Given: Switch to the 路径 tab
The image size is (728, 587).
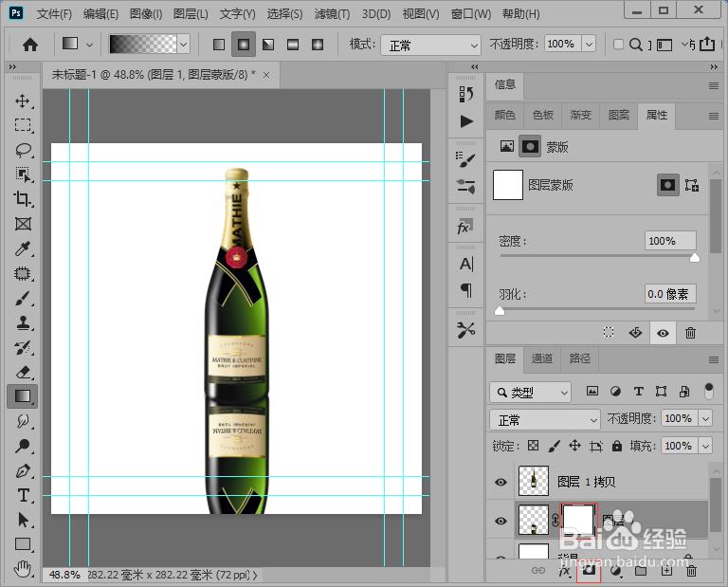Looking at the screenshot, I should coord(579,358).
